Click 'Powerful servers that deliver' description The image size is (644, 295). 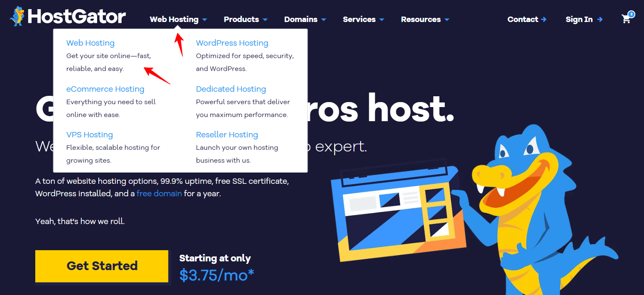point(243,102)
